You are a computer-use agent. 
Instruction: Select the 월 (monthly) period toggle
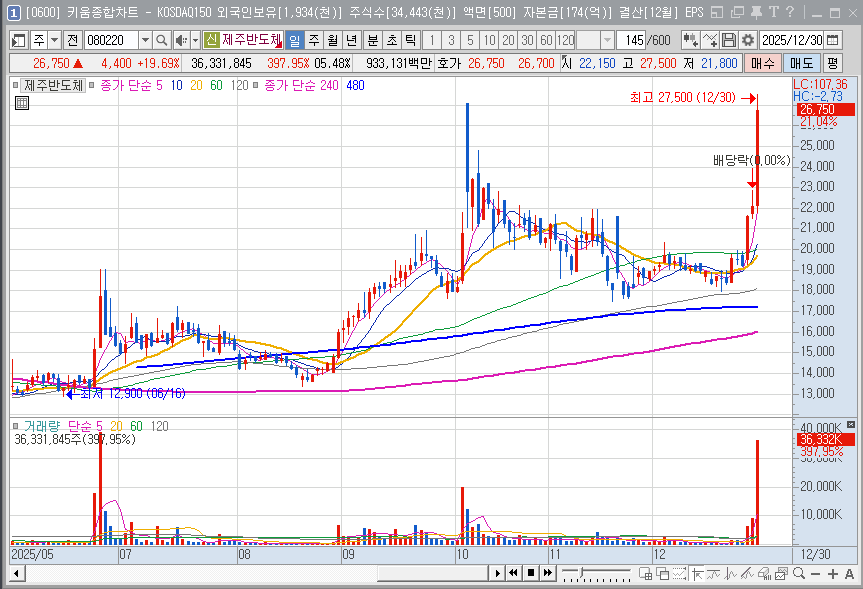pos(332,40)
